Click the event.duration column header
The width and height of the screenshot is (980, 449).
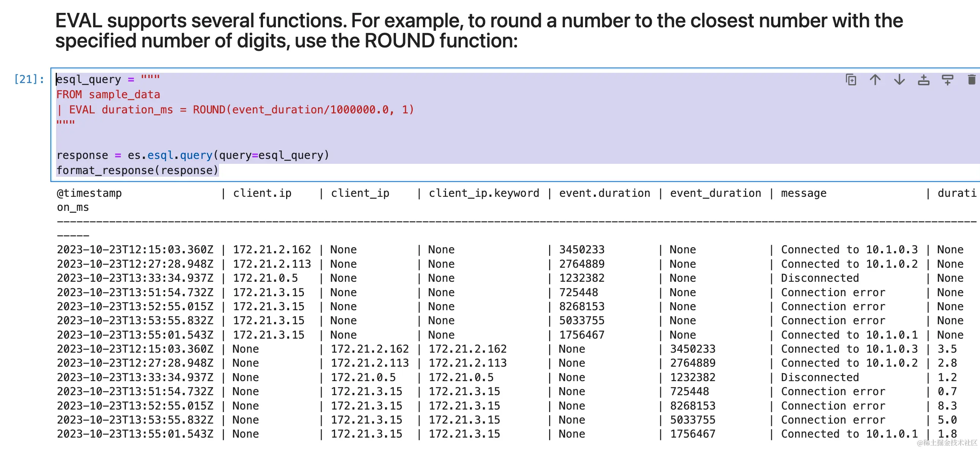(x=604, y=193)
